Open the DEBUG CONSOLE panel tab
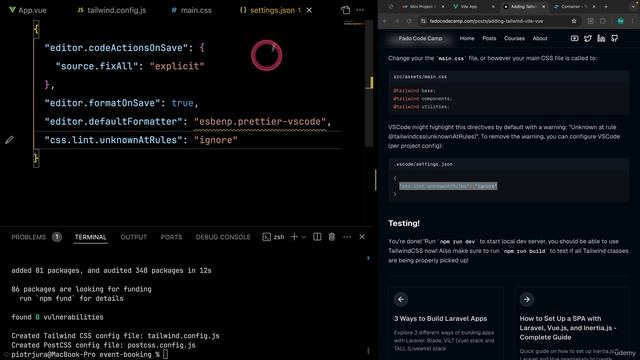Image resolution: width=640 pixels, height=360 pixels. tap(223, 237)
